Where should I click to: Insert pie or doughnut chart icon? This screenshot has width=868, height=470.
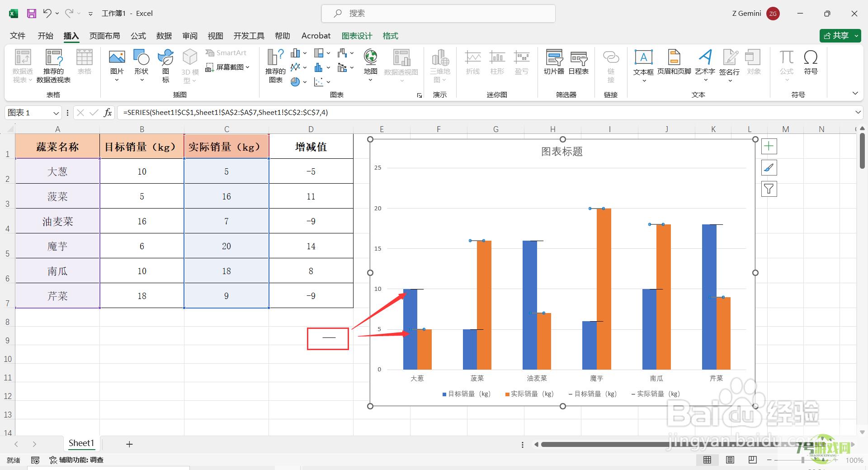pos(295,82)
